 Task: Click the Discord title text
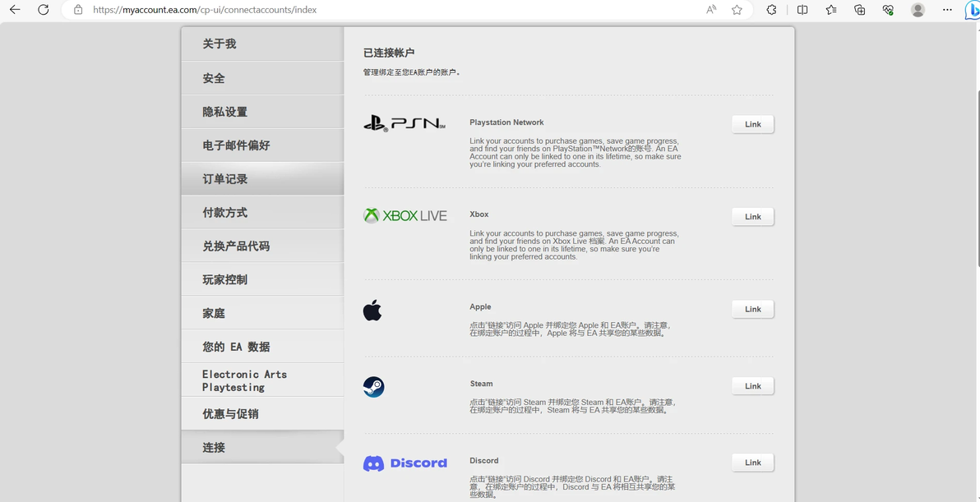click(483, 460)
